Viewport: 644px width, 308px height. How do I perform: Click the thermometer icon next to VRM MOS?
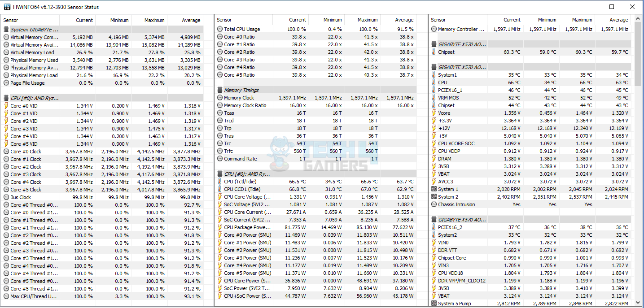(x=434, y=98)
